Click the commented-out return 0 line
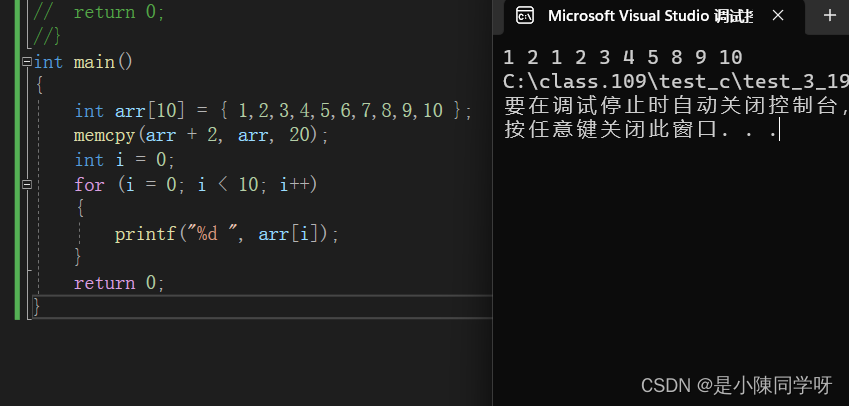Screen dimensions: 849x406 (99, 12)
